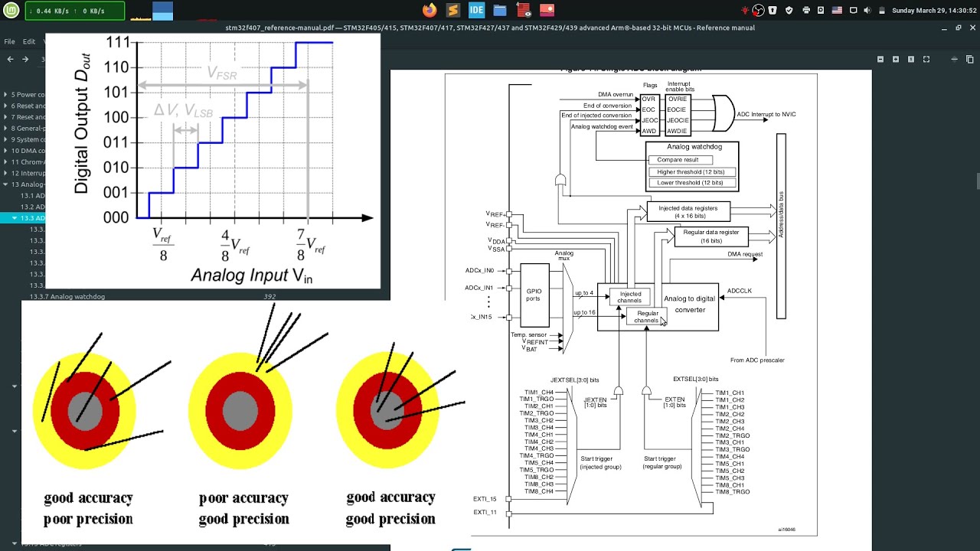Select the 10 DMA outline entry

click(28, 151)
